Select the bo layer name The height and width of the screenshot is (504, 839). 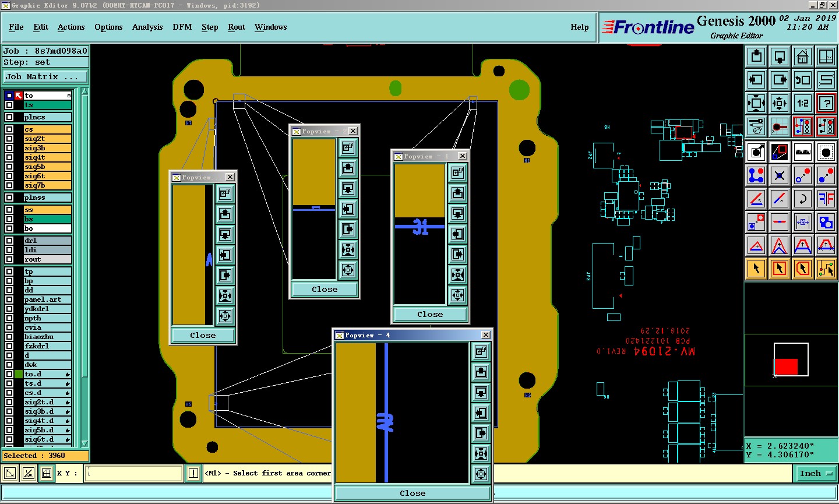tap(48, 228)
